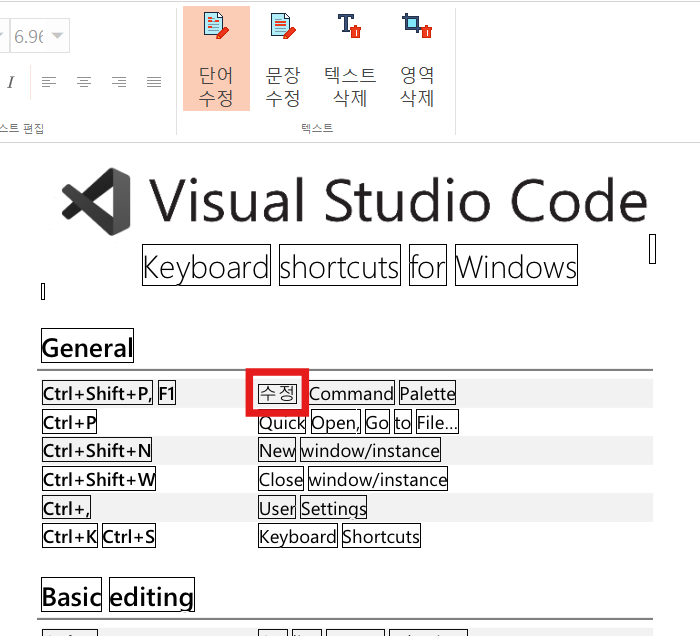The image size is (700, 636).
Task: Select the 문장 수정 (edit sentence) tool
Action: coord(283,58)
